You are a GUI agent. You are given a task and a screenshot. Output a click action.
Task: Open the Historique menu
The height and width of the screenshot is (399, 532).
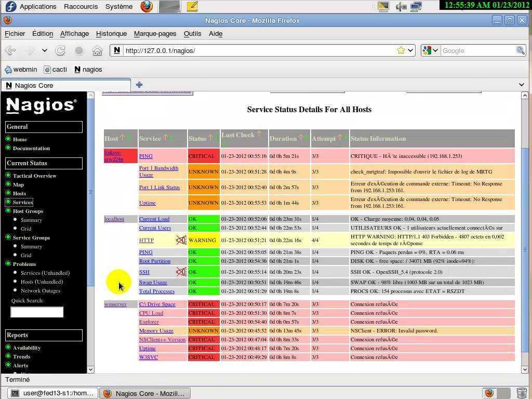click(111, 34)
